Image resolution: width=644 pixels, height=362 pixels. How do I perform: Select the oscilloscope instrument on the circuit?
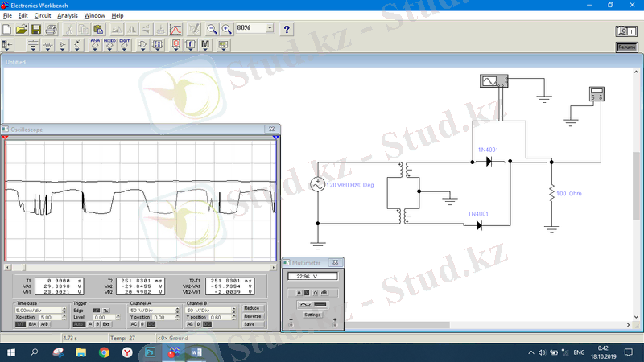(491, 80)
